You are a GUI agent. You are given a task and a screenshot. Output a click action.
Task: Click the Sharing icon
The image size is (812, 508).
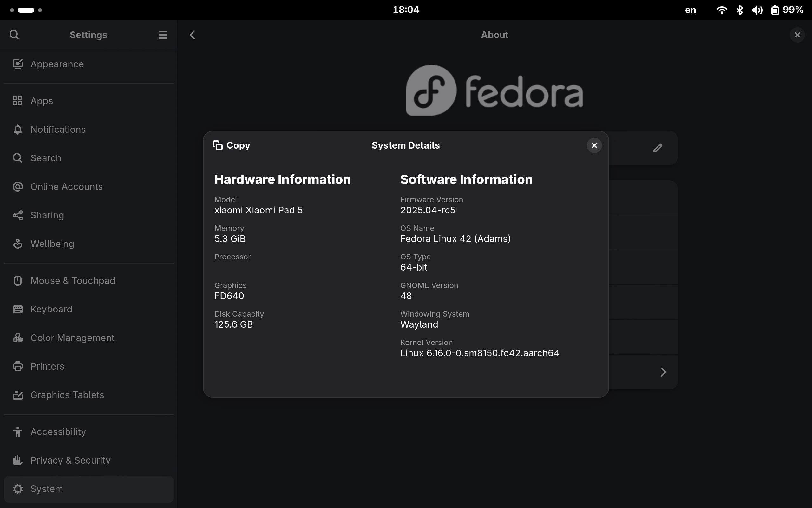pos(17,215)
